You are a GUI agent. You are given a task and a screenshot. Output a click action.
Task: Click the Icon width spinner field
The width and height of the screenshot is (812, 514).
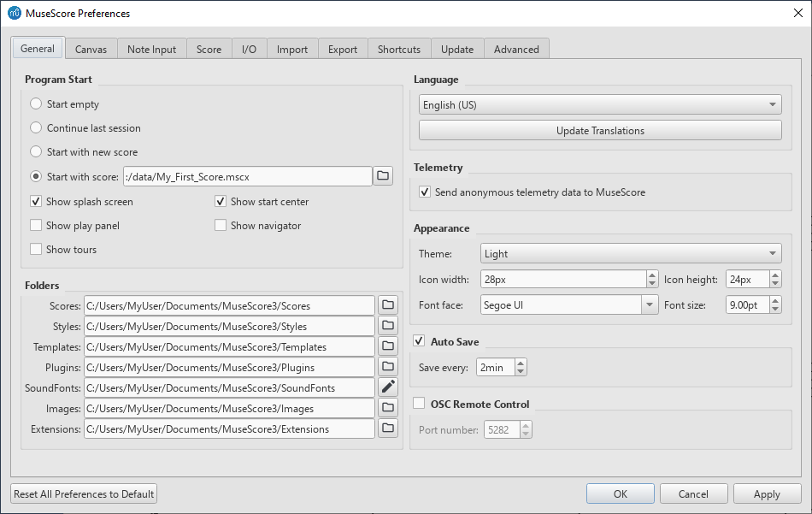[x=562, y=280]
